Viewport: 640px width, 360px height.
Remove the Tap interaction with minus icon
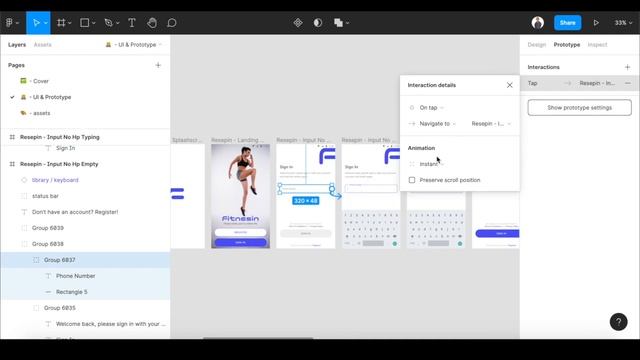628,83
